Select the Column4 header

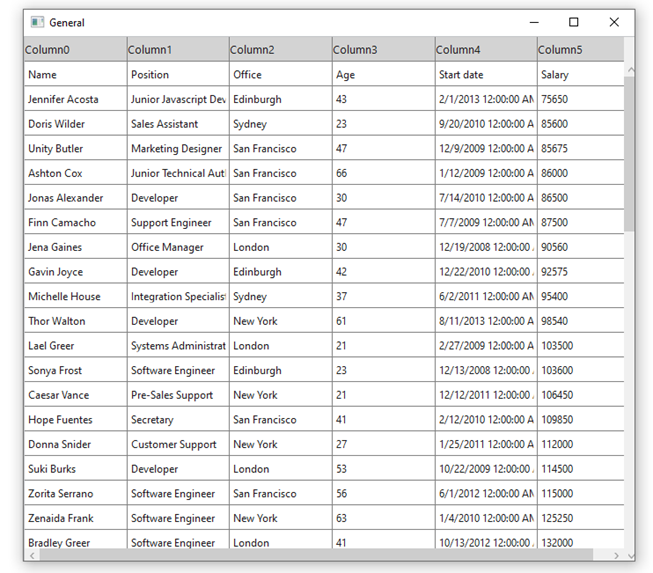coord(486,50)
